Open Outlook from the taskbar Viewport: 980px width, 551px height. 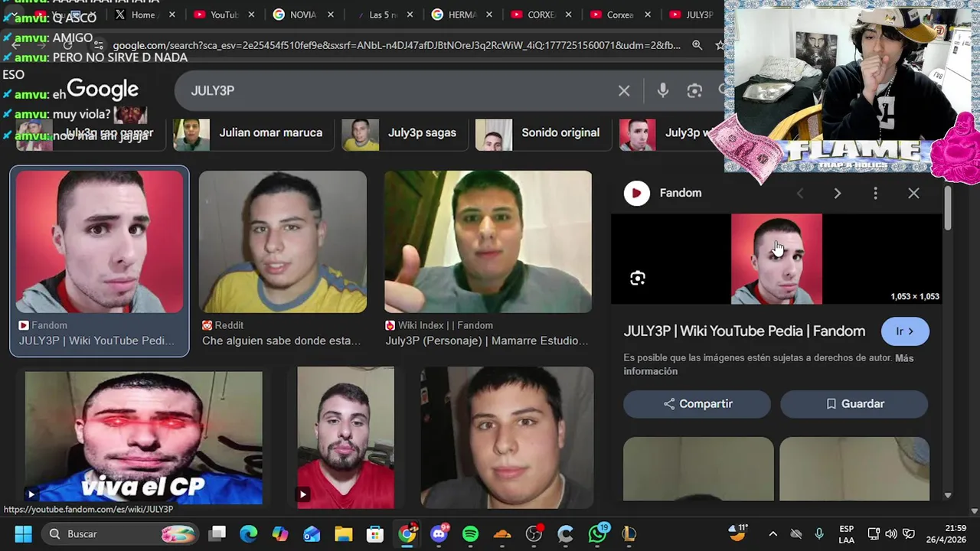click(312, 533)
